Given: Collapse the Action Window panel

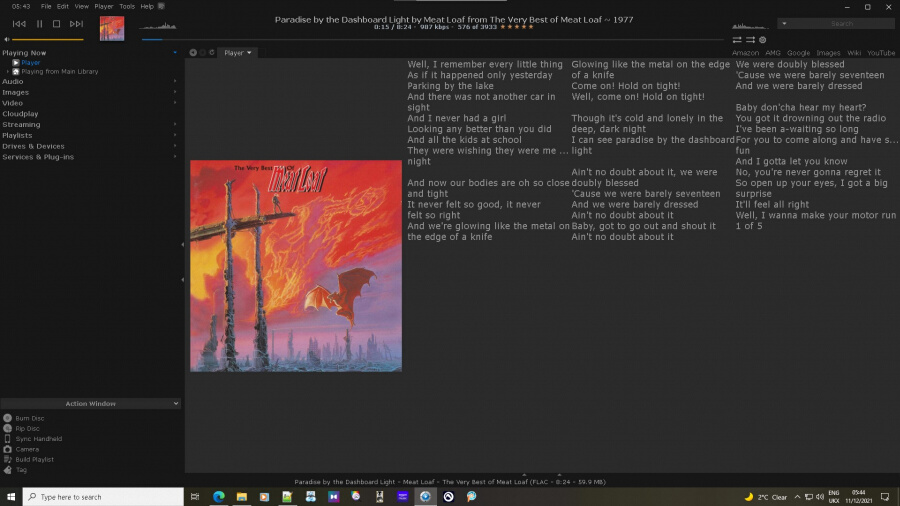Looking at the screenshot, I should 176,404.
